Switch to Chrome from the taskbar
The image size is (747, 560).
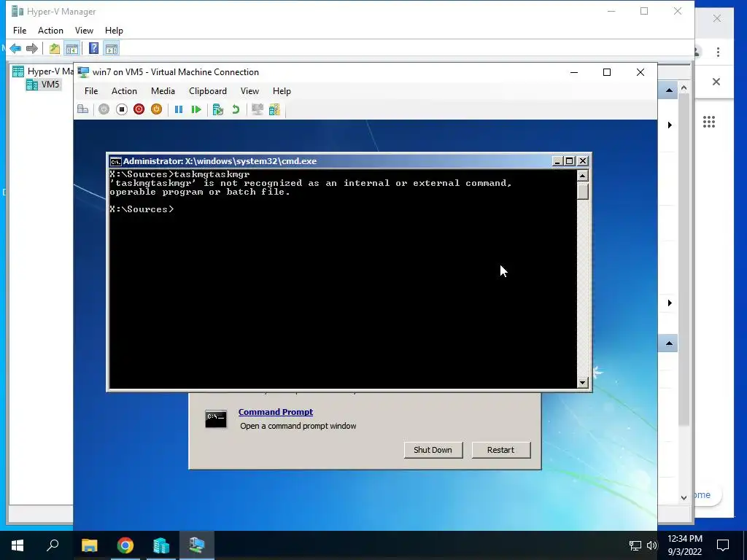125,545
